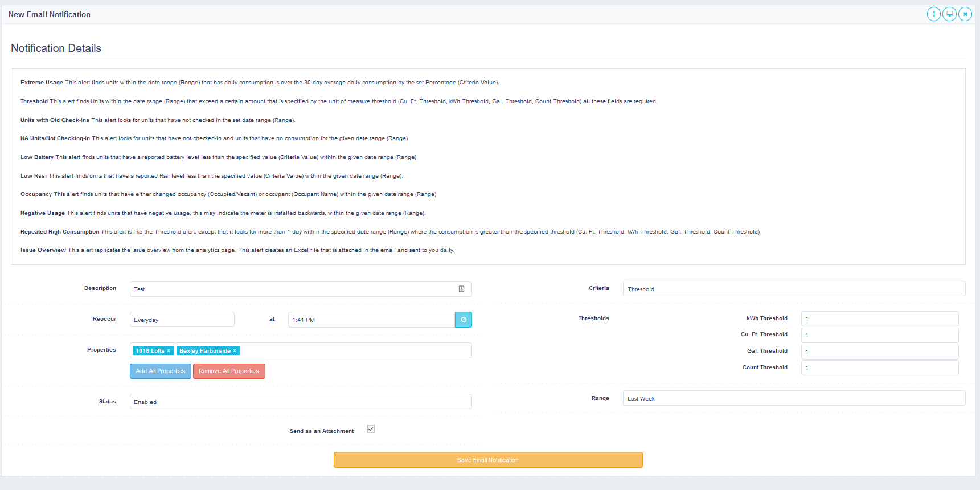Click the vertical resize arrow icon in panel header

(933, 14)
